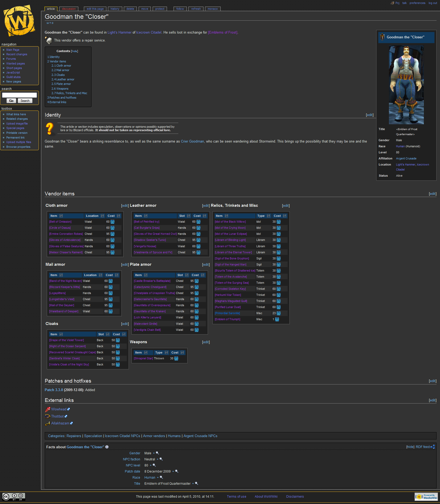The image size is (440, 504).
Task: Select the monaco tab
Action: point(213,9)
